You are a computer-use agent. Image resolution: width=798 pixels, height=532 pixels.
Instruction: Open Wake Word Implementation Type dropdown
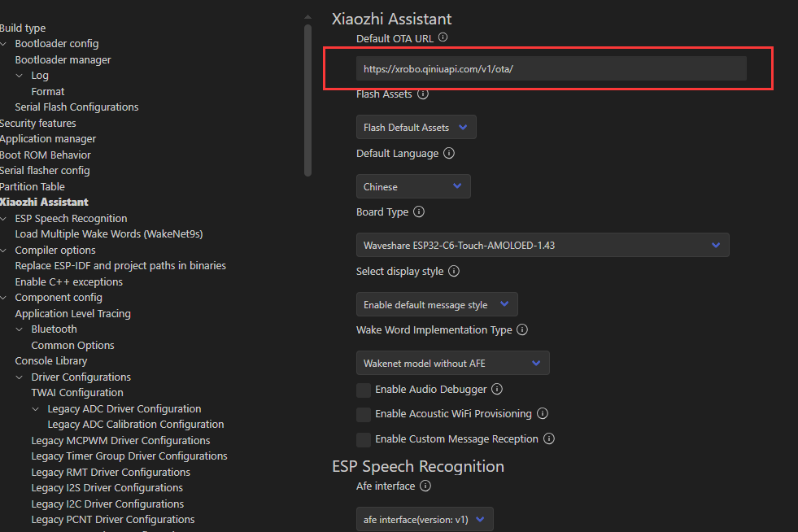click(x=452, y=363)
